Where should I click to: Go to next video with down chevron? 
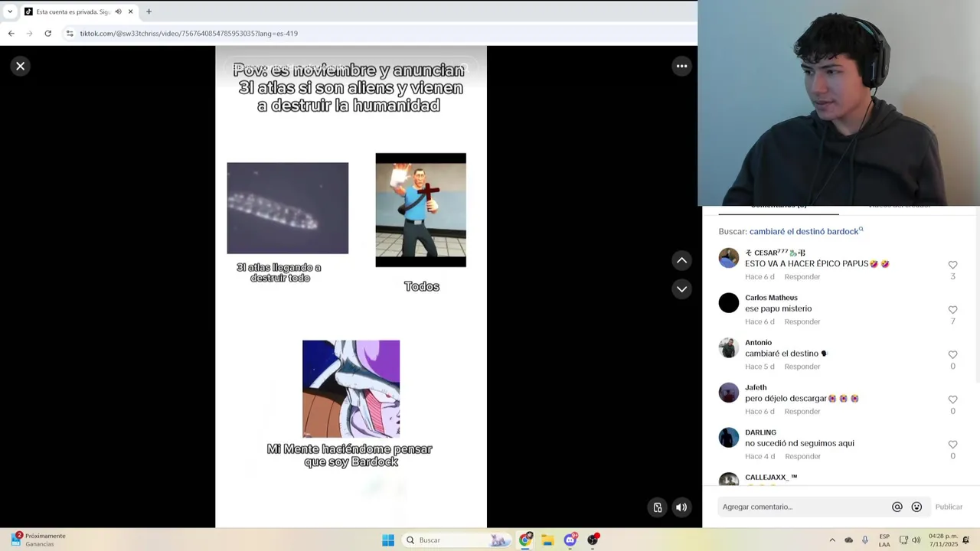coord(681,289)
